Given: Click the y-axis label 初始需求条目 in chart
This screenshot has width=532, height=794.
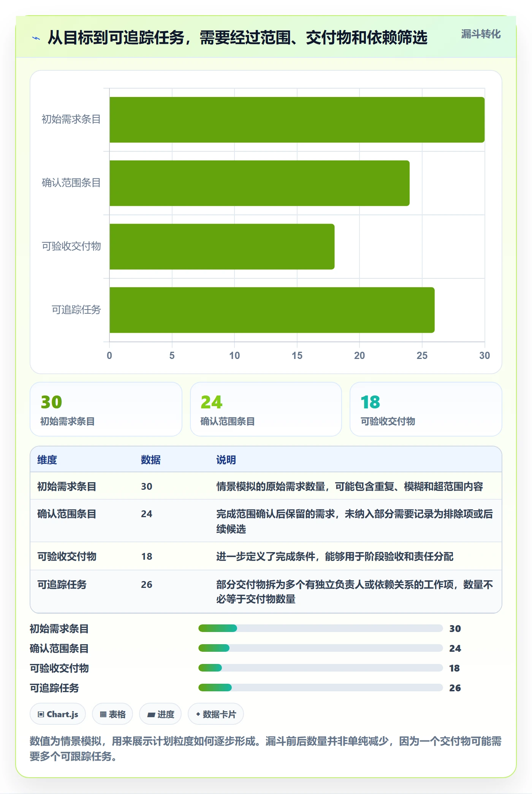Looking at the screenshot, I should click(71, 119).
